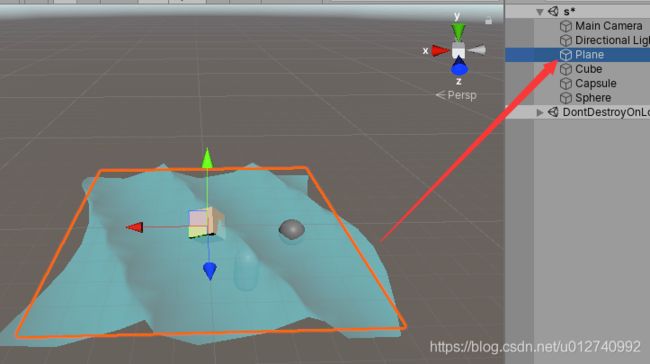
Task: Click the red X move-handle arrow in scene
Action: pos(135,227)
